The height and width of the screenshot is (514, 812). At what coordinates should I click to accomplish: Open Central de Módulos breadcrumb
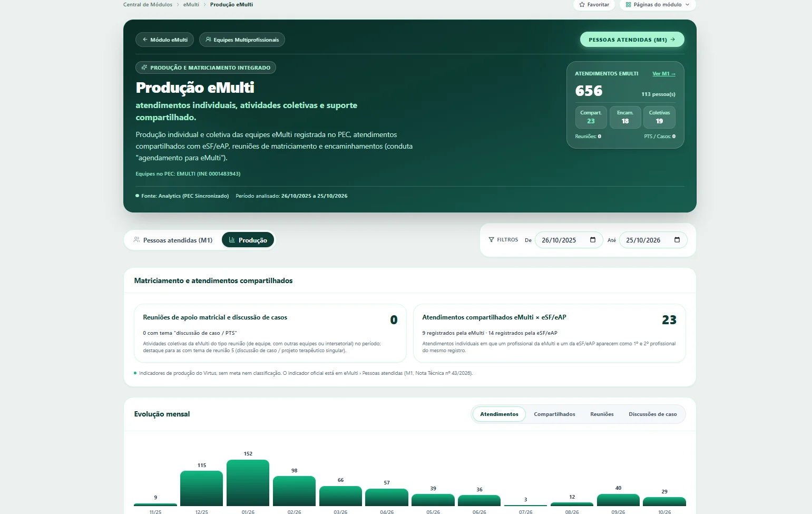(148, 5)
